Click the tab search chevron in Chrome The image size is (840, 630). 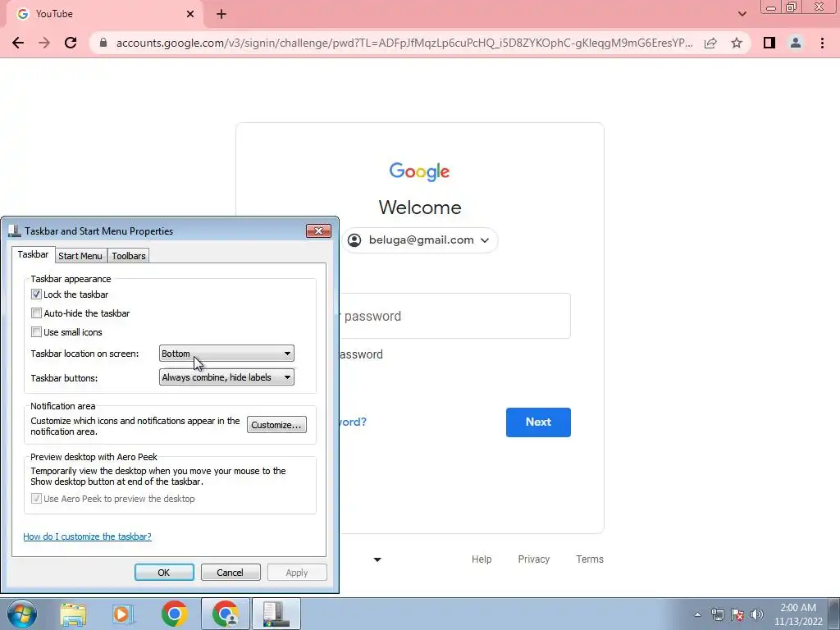point(742,14)
